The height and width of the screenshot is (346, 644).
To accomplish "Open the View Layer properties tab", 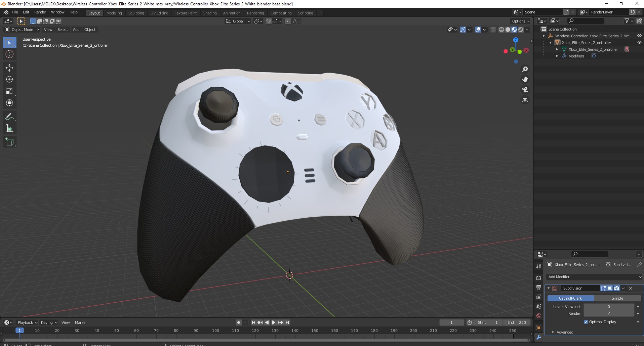I will pyautogui.click(x=539, y=297).
